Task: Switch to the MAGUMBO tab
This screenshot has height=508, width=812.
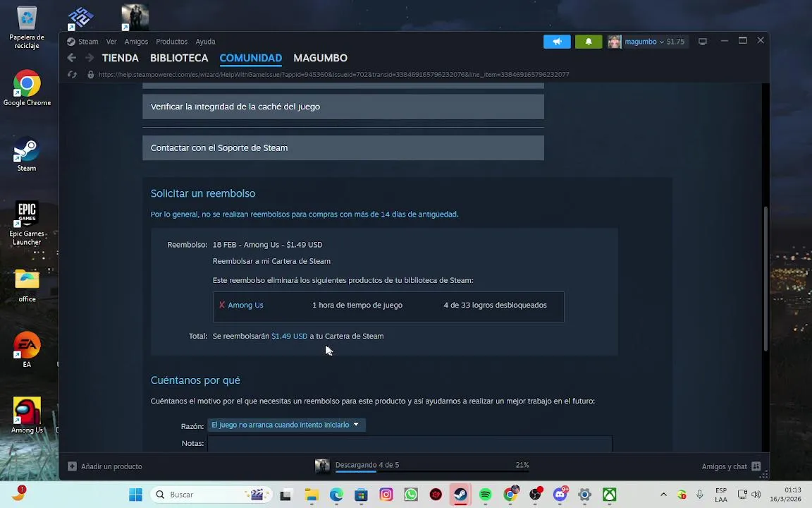Action: [320, 58]
